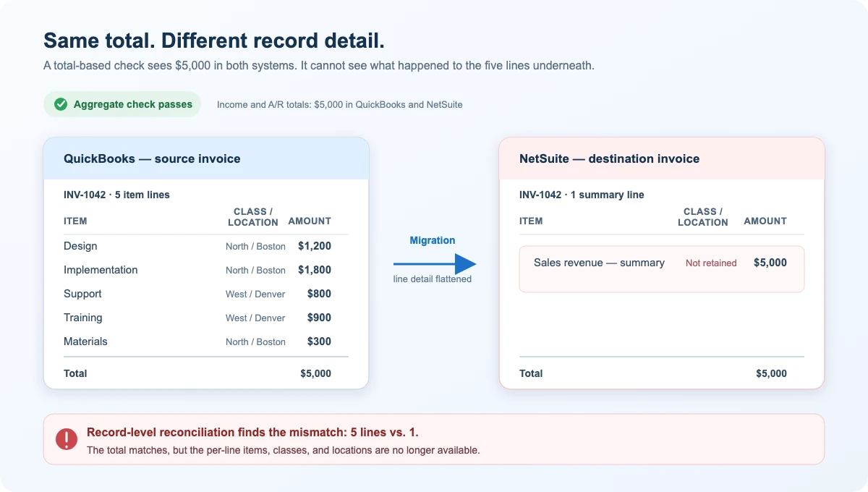Click the Implementation item row label

(101, 270)
